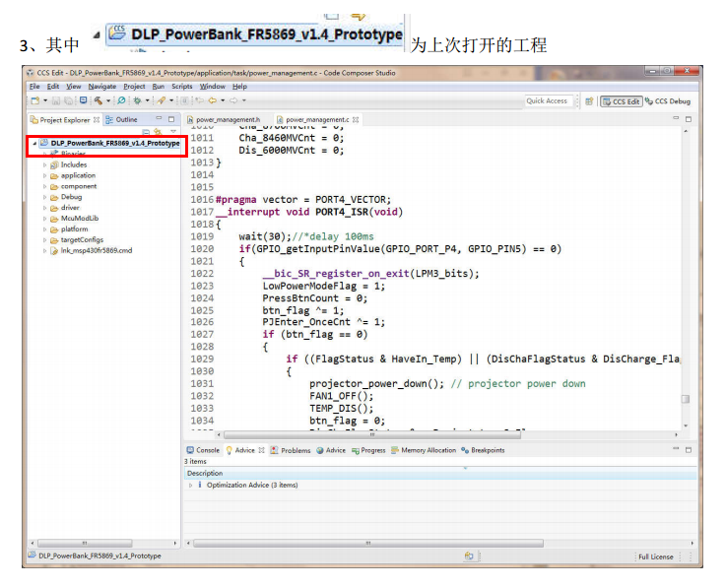
Task: Click the Quick Access search field
Action: 549,100
